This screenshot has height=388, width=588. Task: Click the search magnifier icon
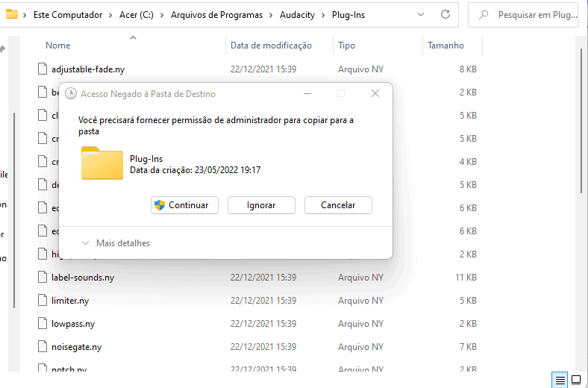(x=484, y=15)
